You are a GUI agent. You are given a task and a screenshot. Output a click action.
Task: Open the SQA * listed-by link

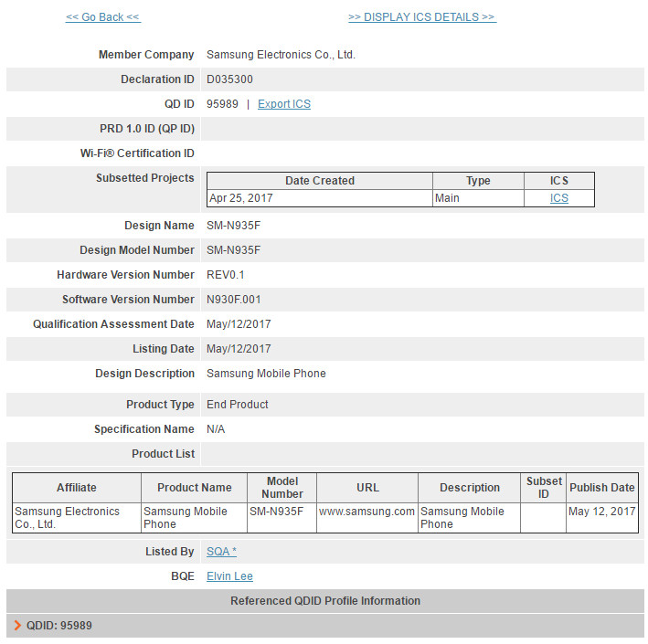(221, 552)
